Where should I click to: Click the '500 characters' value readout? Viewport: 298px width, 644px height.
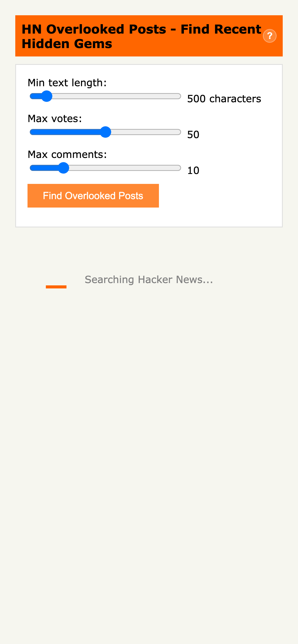(x=224, y=99)
